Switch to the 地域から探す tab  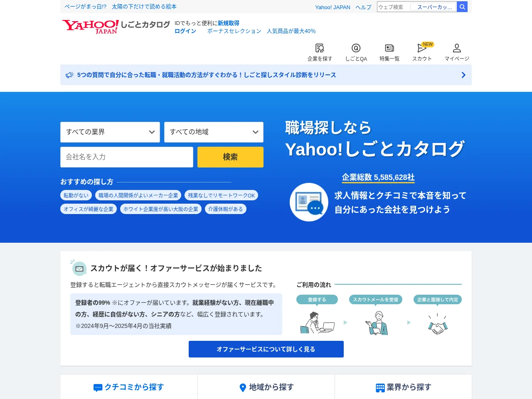pyautogui.click(x=266, y=387)
